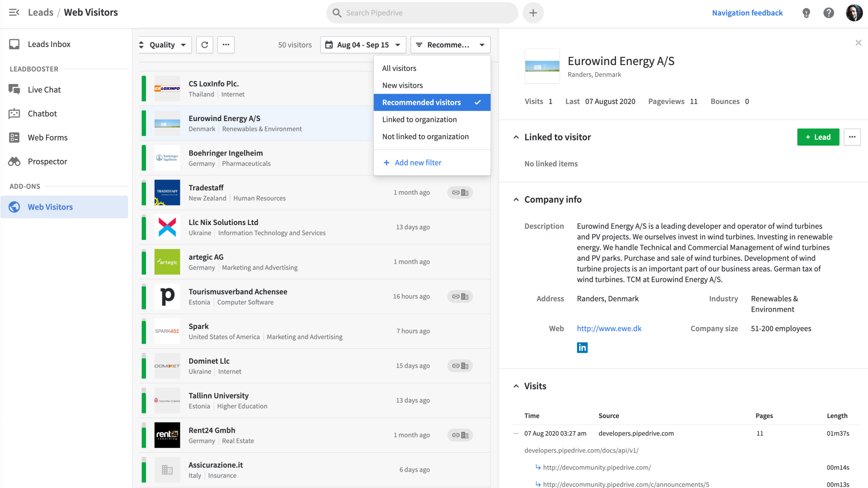This screenshot has height=488, width=868.
Task: Click the Spark451 logo thumbnail
Action: pyautogui.click(x=167, y=331)
